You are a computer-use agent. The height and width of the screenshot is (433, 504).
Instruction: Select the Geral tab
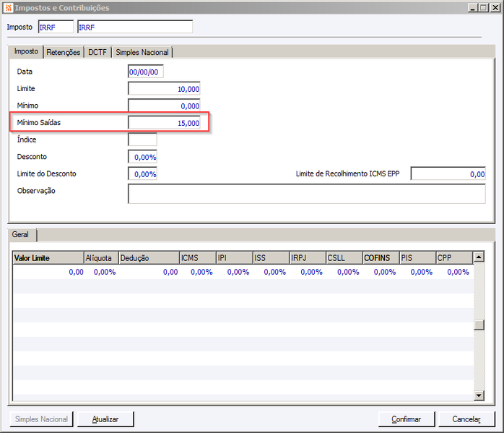point(20,234)
